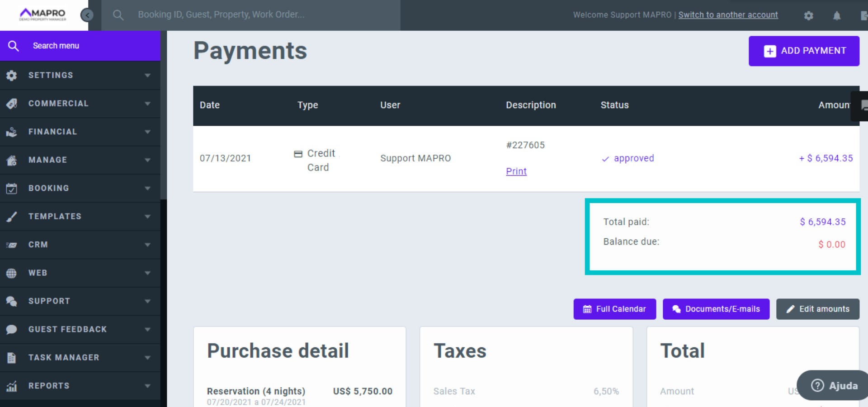Click the magnifier icon in top search bar
This screenshot has height=407, width=868.
point(118,15)
